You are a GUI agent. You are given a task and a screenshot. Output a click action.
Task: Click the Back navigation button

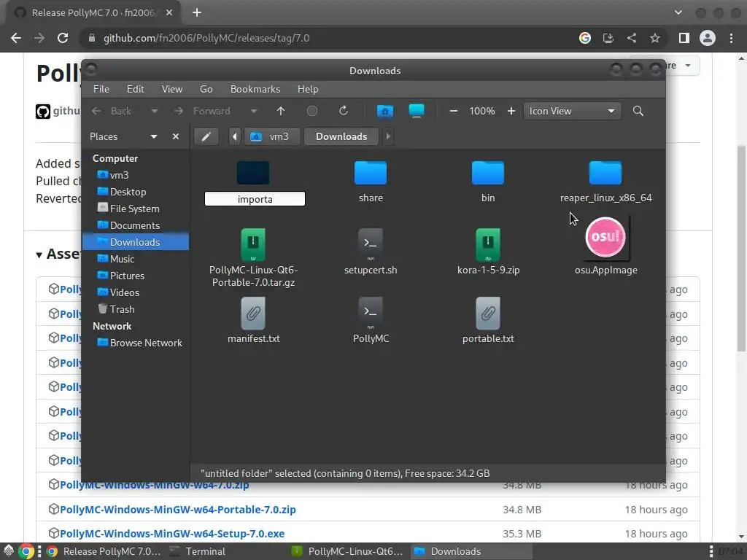(113, 111)
